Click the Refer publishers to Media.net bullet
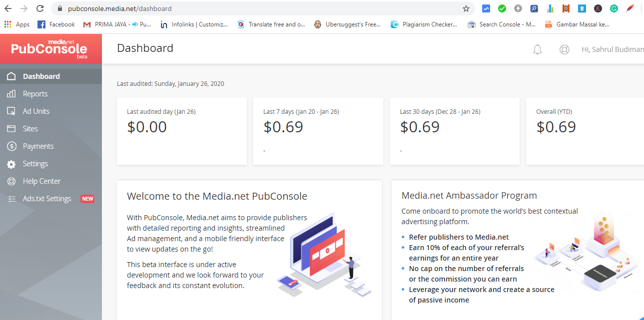 pos(459,237)
